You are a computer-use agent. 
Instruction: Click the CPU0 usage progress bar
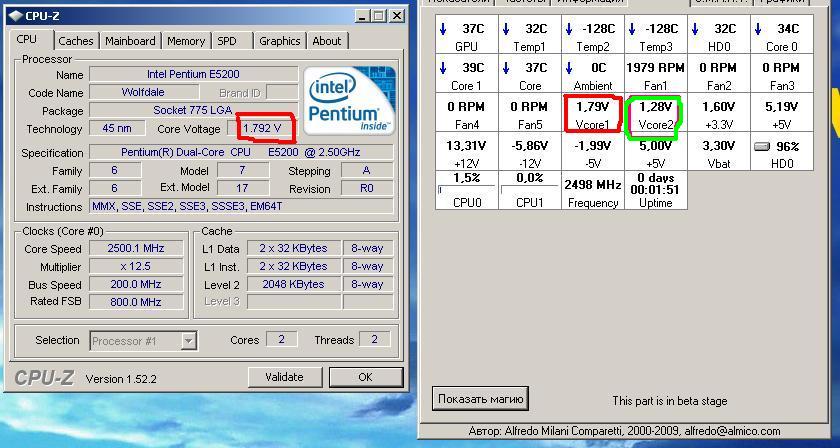tap(466, 189)
